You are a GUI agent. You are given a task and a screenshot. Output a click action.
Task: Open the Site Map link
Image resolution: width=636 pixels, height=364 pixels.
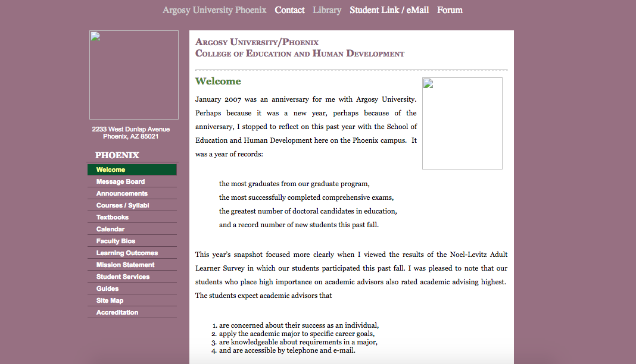pyautogui.click(x=132, y=300)
